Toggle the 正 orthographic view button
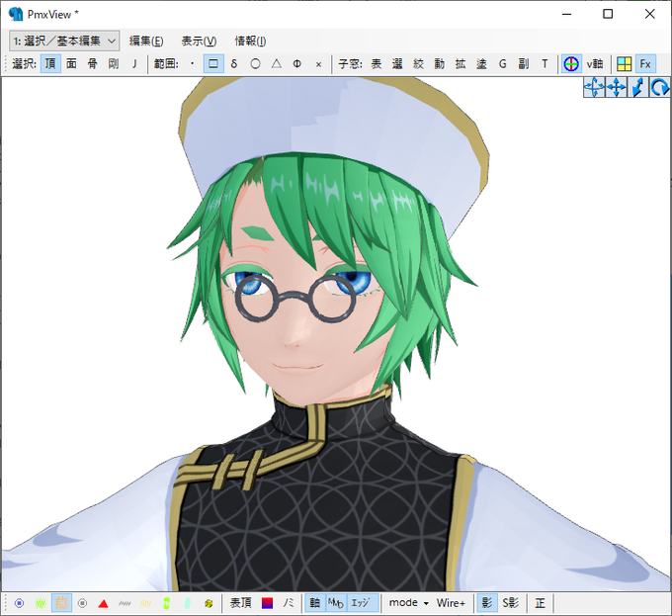The width and height of the screenshot is (672, 616). pyautogui.click(x=540, y=603)
